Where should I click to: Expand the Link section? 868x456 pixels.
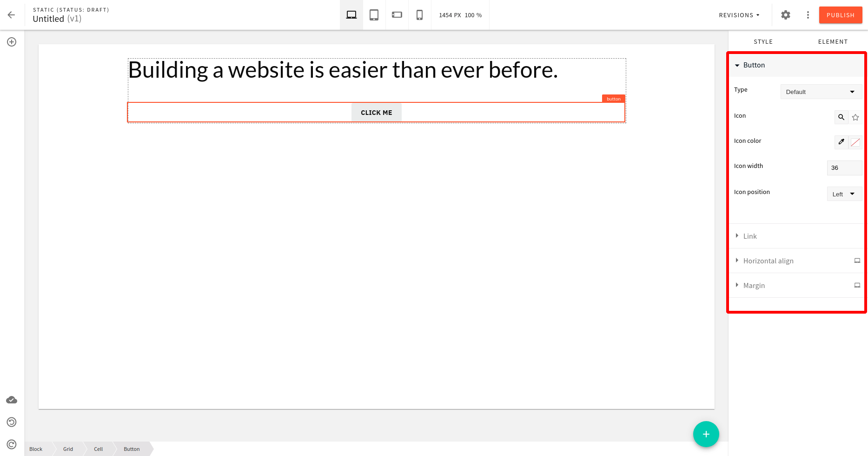tap(750, 236)
